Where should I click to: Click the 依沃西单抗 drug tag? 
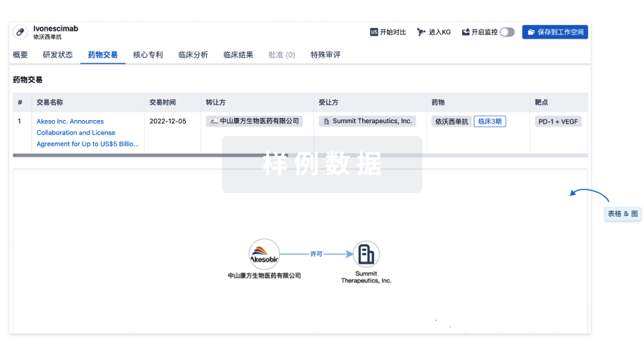click(452, 122)
